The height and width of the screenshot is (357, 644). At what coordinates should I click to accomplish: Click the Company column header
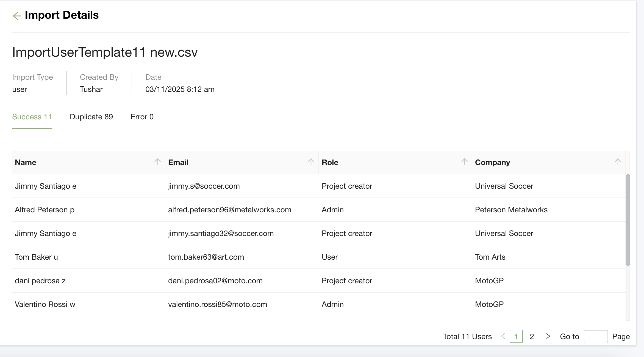pos(492,162)
